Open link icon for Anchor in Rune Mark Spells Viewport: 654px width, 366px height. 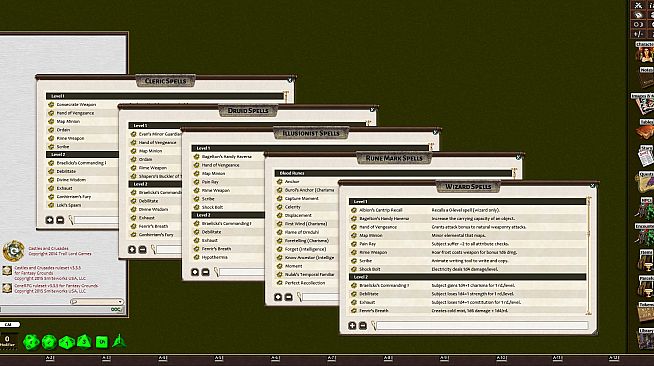tap(279, 182)
